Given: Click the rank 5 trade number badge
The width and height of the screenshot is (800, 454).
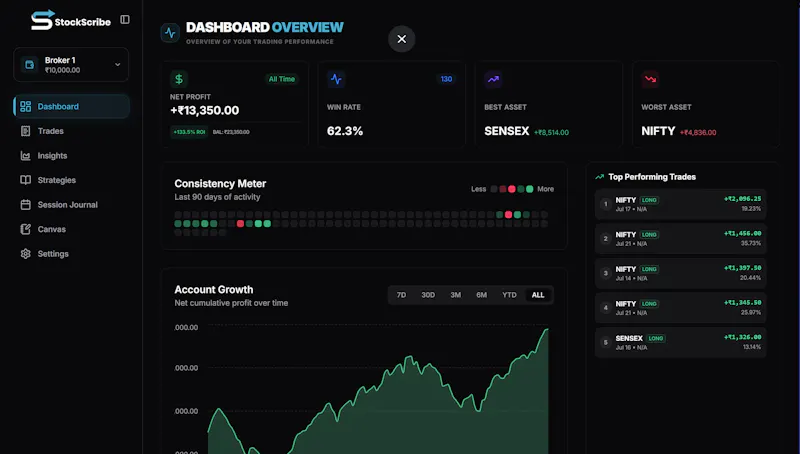Looking at the screenshot, I should 606,342.
